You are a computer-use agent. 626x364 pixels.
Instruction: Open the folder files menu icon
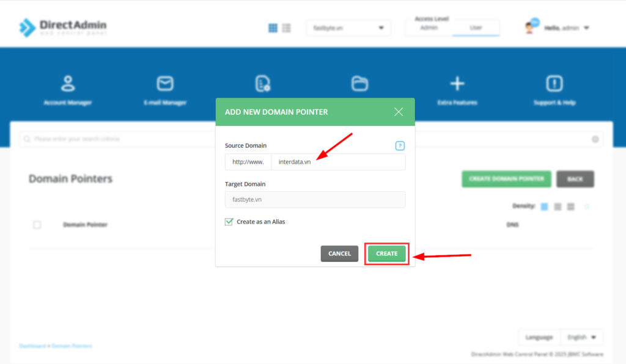coord(359,84)
